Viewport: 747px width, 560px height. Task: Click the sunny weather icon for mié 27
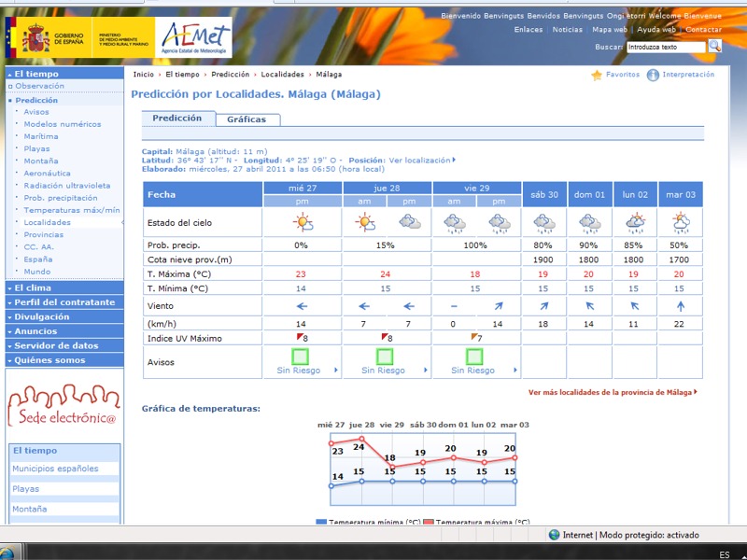[x=303, y=222]
